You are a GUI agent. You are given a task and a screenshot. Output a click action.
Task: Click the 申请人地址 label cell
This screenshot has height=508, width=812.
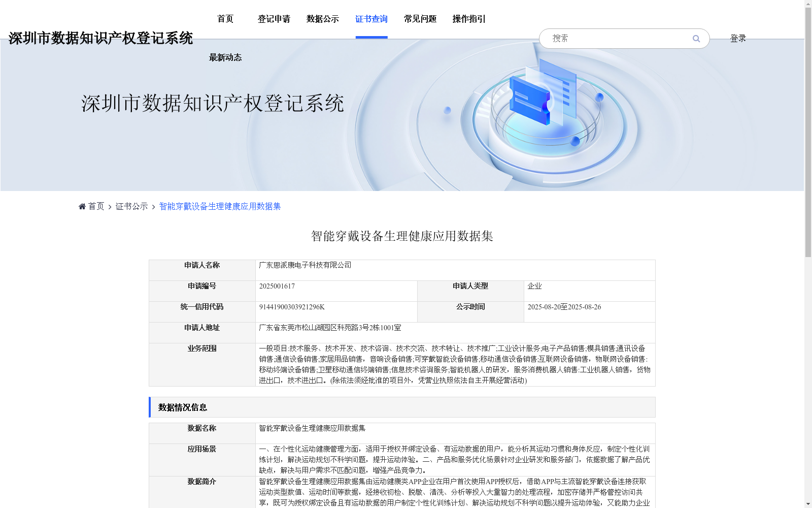click(x=202, y=333)
